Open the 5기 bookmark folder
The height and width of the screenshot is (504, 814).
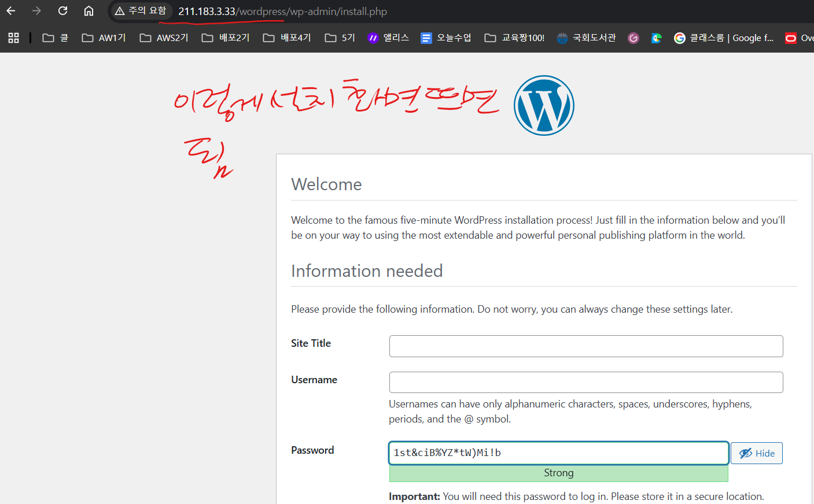(x=340, y=38)
